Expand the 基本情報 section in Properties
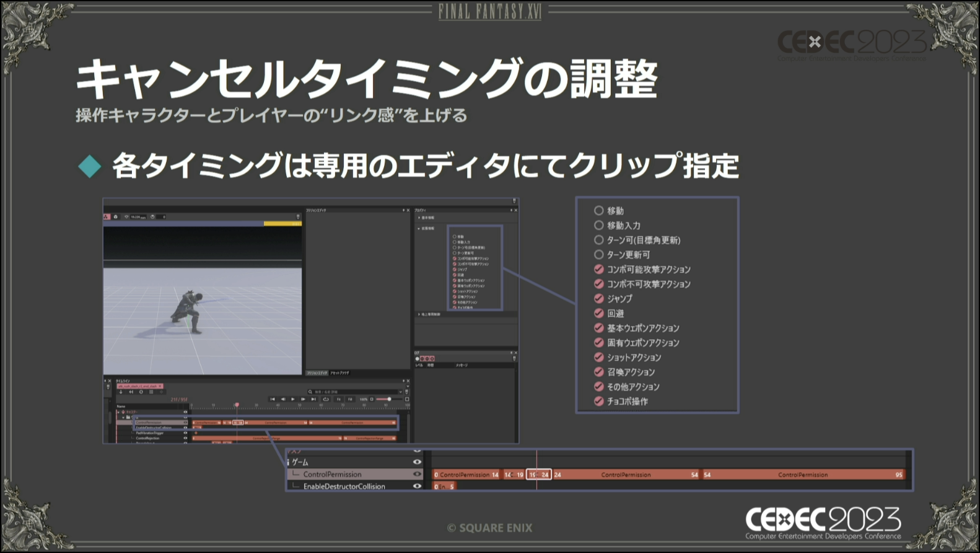The image size is (980, 553). coord(419,218)
